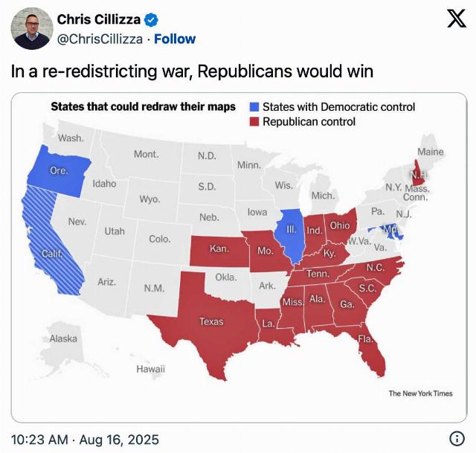Viewport: 476px width, 453px height.
Task: Click The New York Times credit
Action: point(420,393)
